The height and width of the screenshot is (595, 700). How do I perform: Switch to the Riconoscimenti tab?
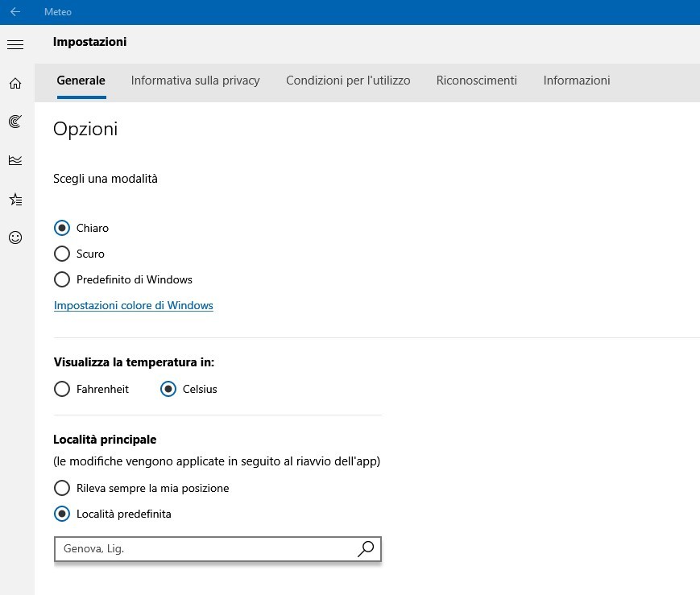[477, 81]
